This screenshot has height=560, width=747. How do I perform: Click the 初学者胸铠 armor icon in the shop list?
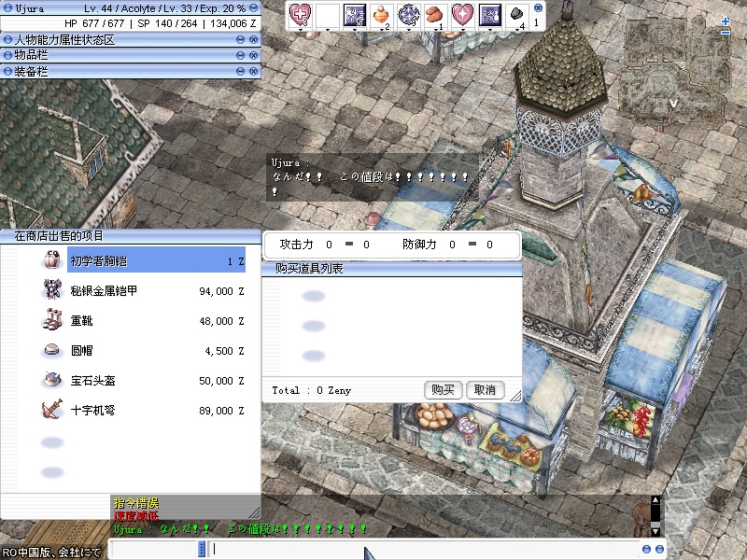coord(52,260)
